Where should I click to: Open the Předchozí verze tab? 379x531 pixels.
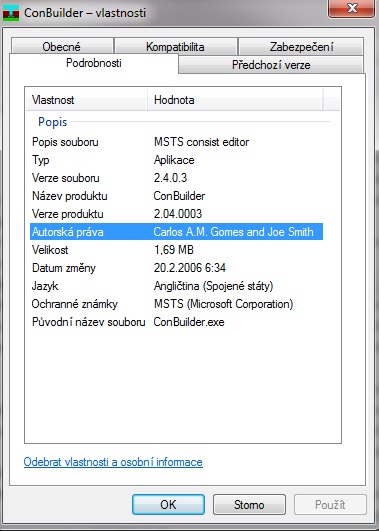(x=271, y=65)
